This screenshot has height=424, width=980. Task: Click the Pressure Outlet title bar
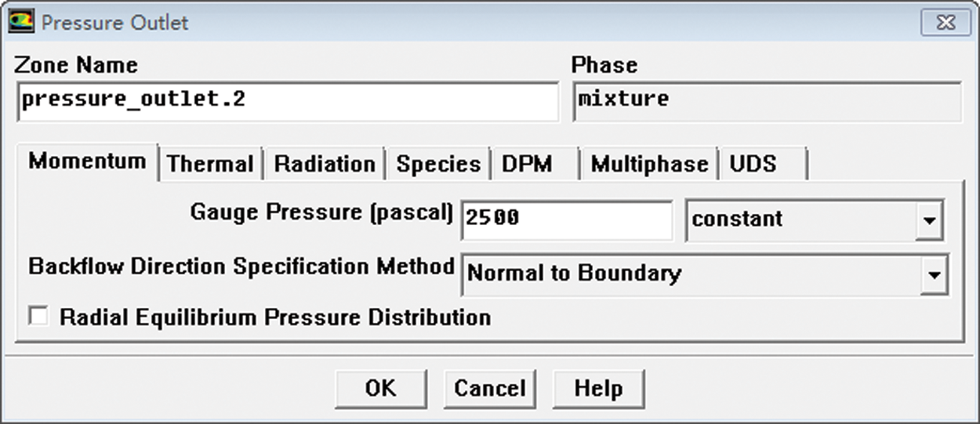(x=470, y=22)
